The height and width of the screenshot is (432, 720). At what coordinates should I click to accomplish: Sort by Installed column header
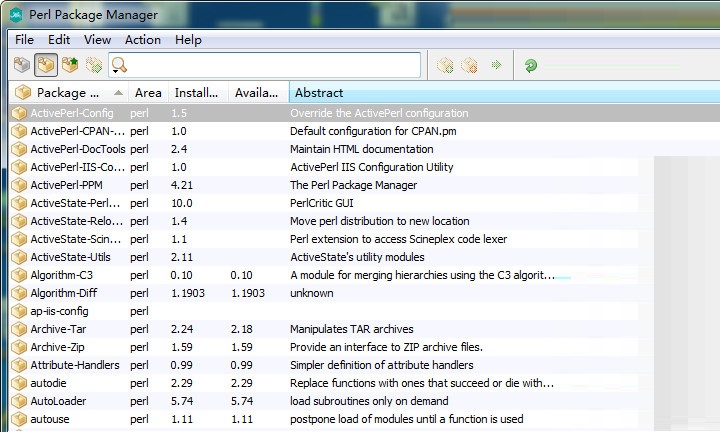coord(198,93)
